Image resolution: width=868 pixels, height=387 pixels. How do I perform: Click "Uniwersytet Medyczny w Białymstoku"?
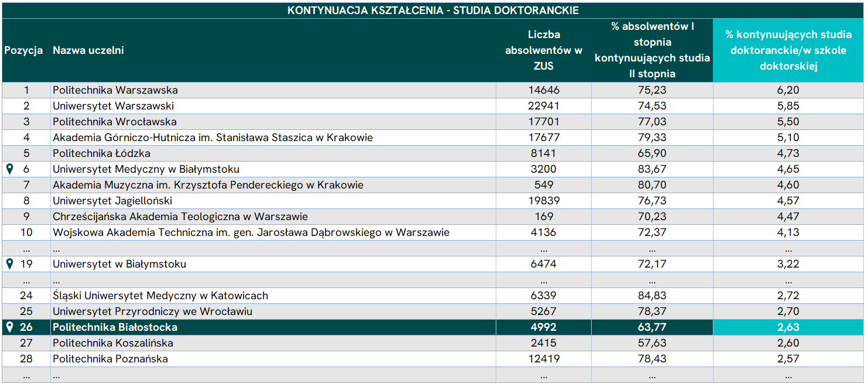coord(146,169)
